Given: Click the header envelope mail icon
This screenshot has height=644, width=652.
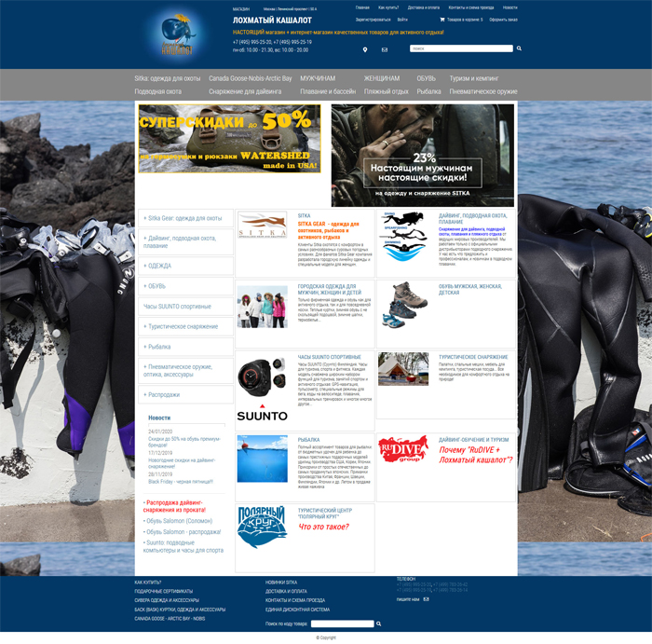Looking at the screenshot, I should coord(385,50).
